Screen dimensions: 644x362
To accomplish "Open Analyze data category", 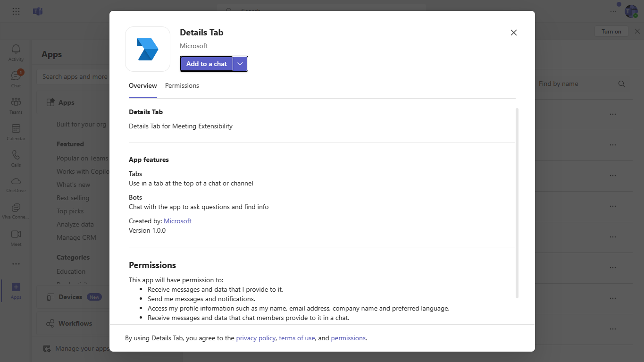I will pyautogui.click(x=75, y=224).
